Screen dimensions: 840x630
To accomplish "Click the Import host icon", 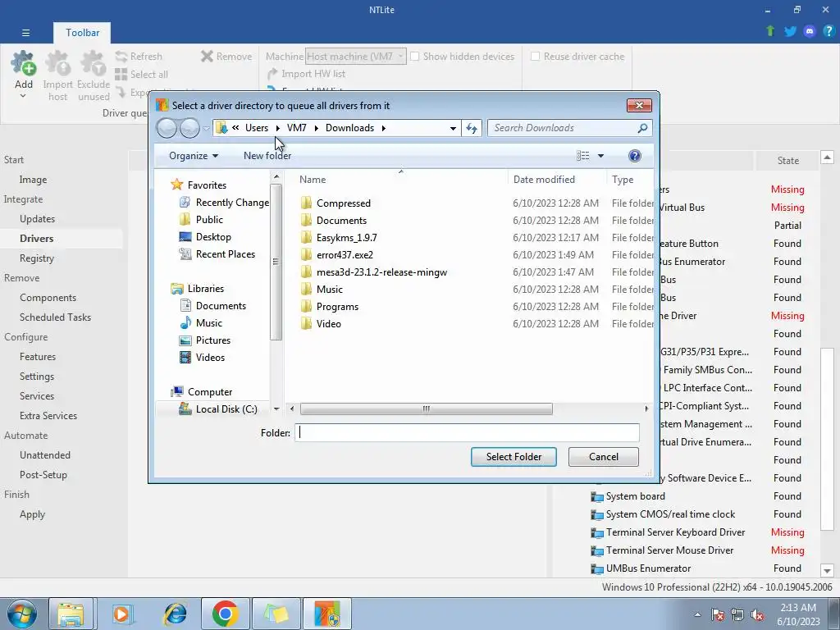I will (x=58, y=63).
